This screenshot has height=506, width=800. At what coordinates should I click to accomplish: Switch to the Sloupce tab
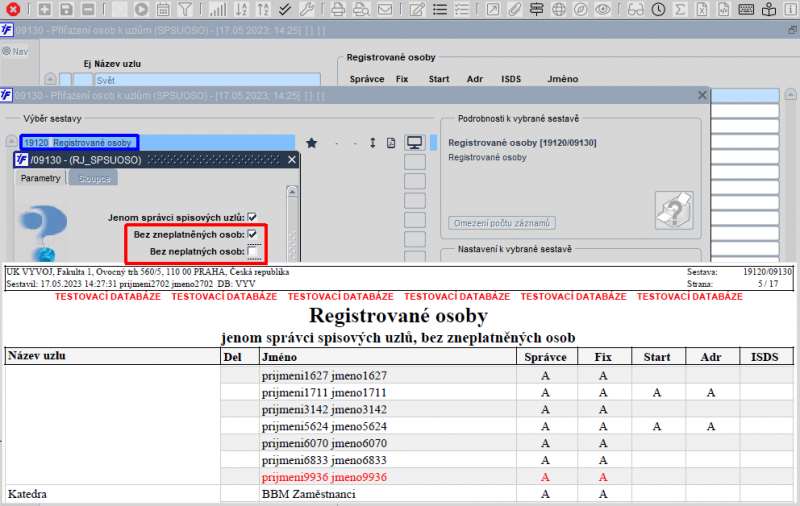click(x=94, y=178)
